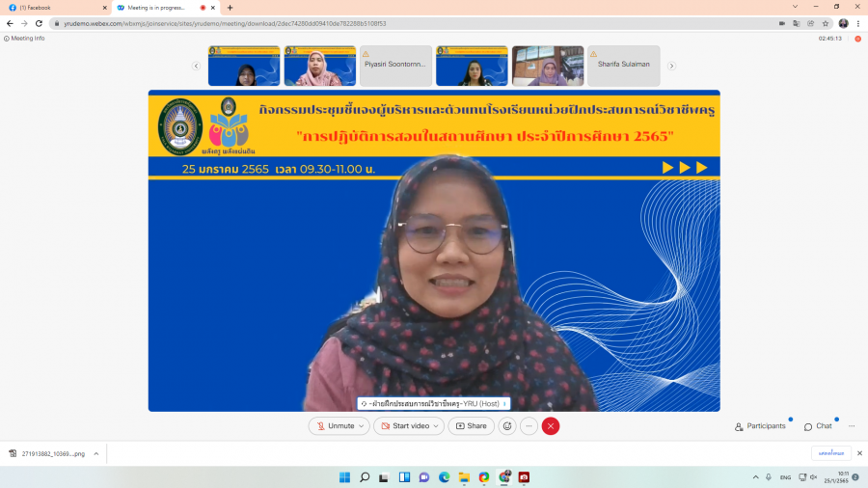This screenshot has width=868, height=488.
Task: Open the Participants panel
Action: [x=760, y=426]
